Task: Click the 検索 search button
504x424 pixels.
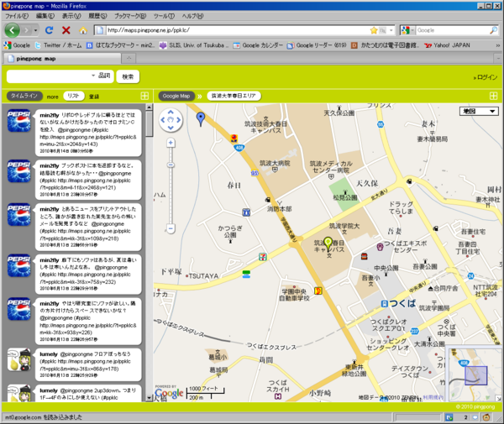Action: (128, 76)
